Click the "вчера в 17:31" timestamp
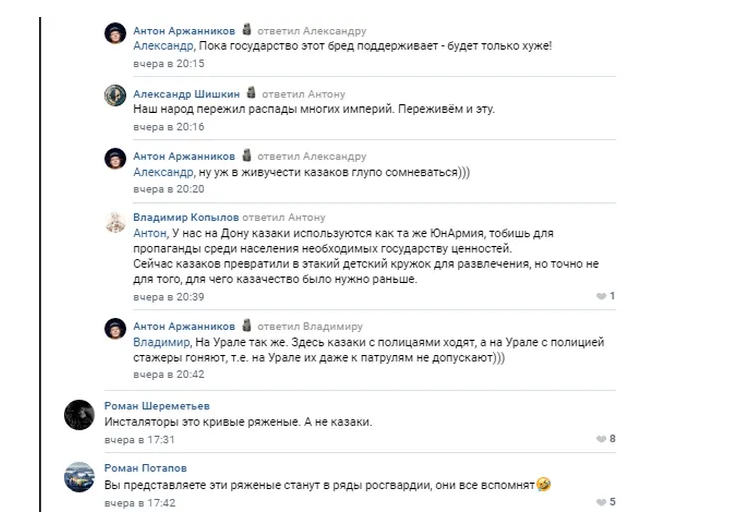Viewport: 730px width, 519px height. (140, 439)
